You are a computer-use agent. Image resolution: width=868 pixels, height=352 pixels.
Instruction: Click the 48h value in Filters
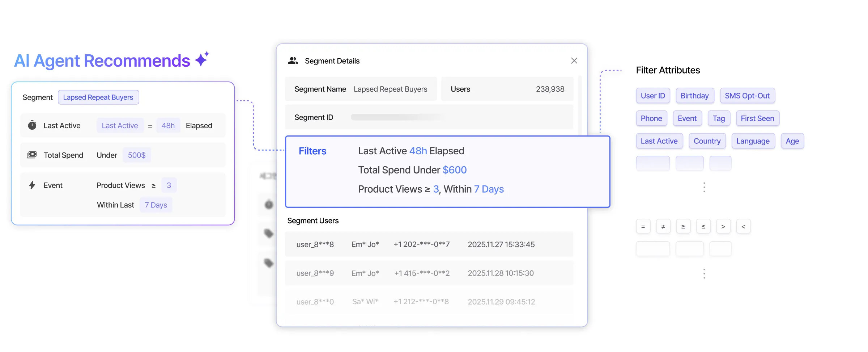tap(418, 151)
